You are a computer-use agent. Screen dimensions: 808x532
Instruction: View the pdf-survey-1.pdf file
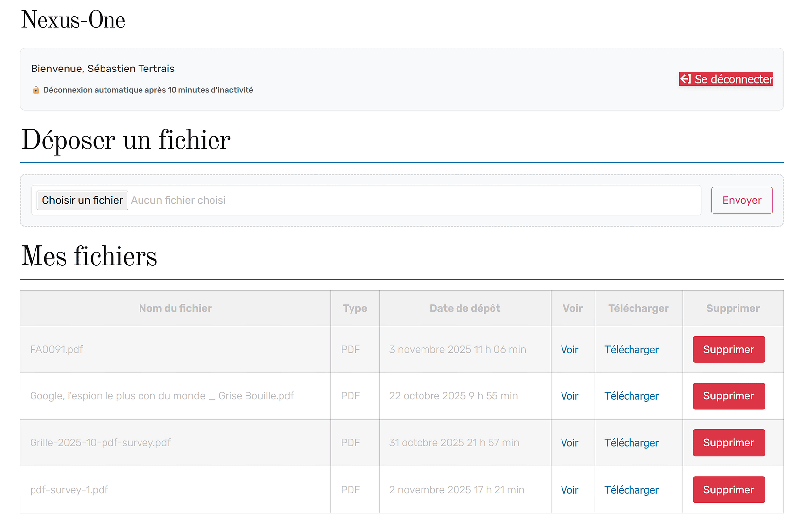click(569, 490)
